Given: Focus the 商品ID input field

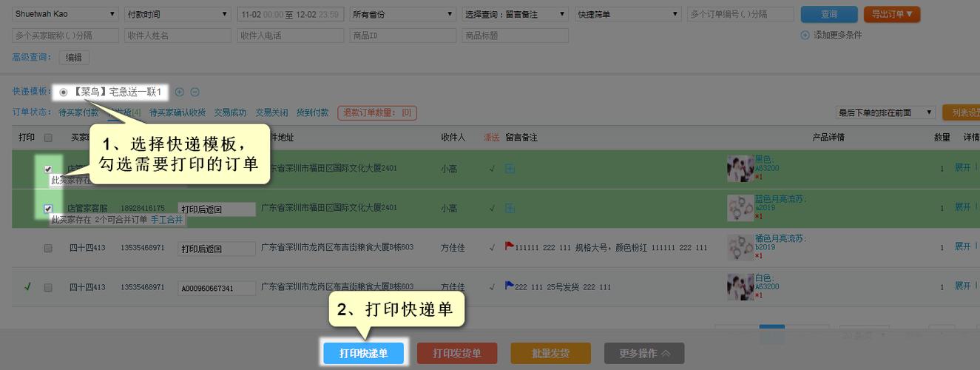Looking at the screenshot, I should (x=402, y=35).
